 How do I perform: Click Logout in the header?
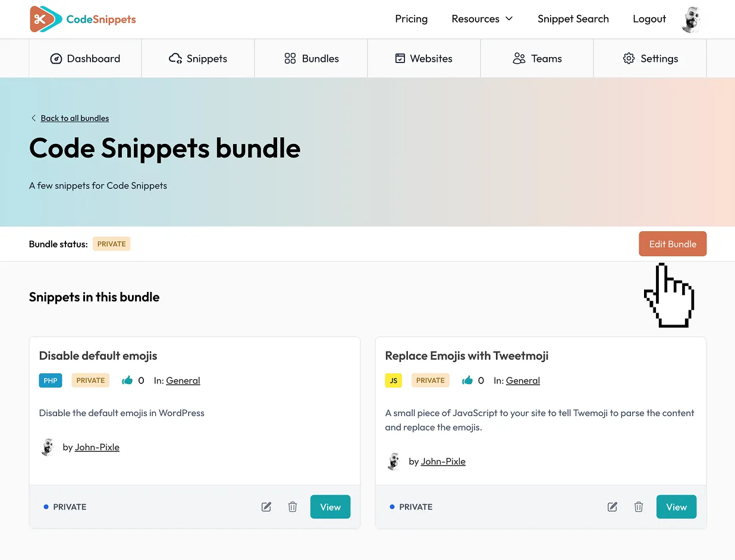coord(649,19)
